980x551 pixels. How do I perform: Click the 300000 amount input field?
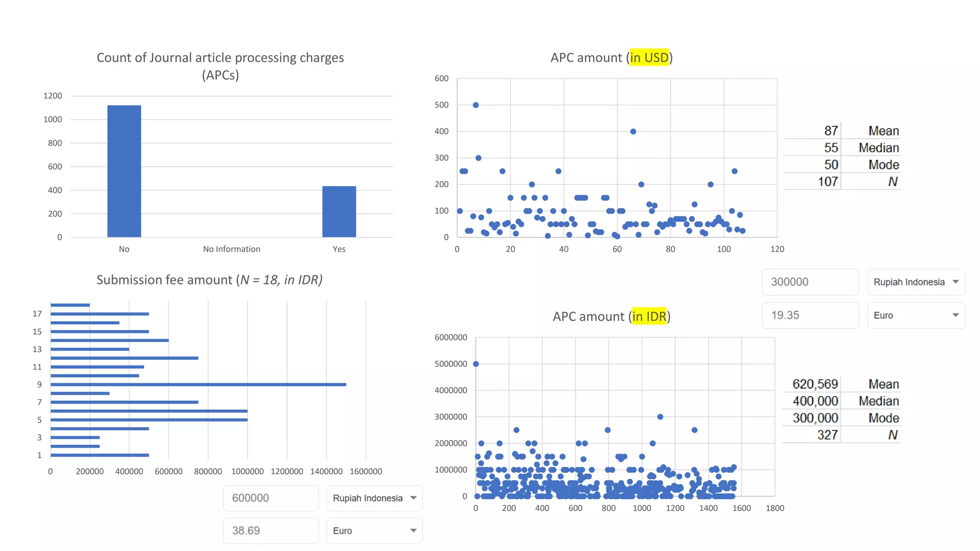pos(810,282)
